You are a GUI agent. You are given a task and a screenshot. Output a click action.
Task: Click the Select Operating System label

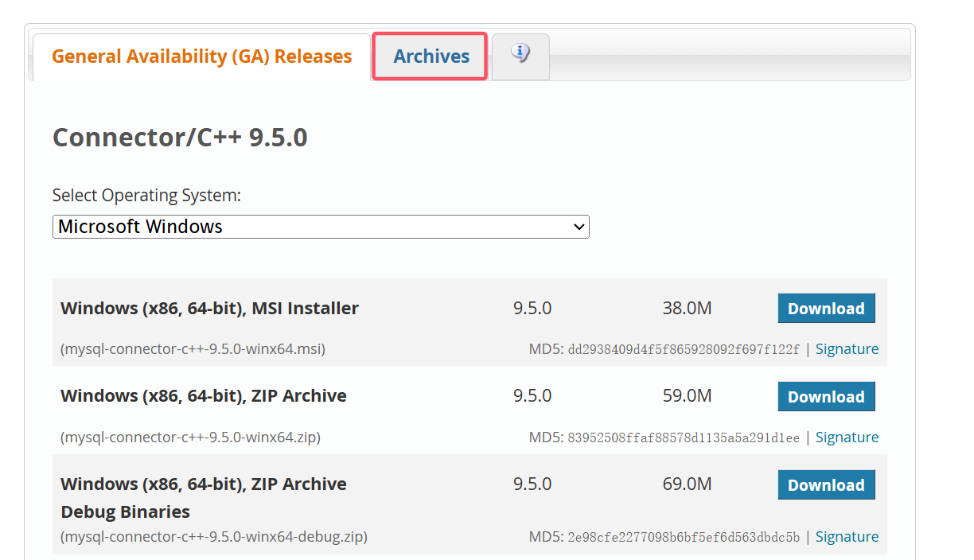pyautogui.click(x=146, y=196)
